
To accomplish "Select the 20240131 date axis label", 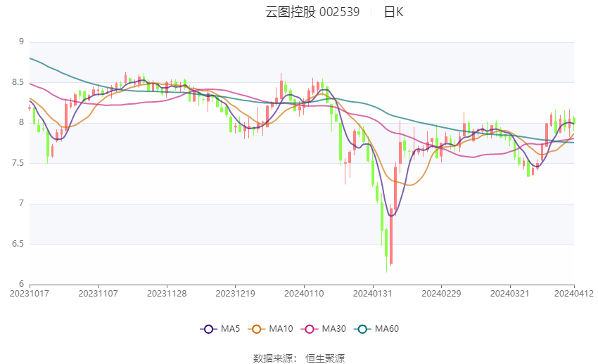I will point(373,294).
